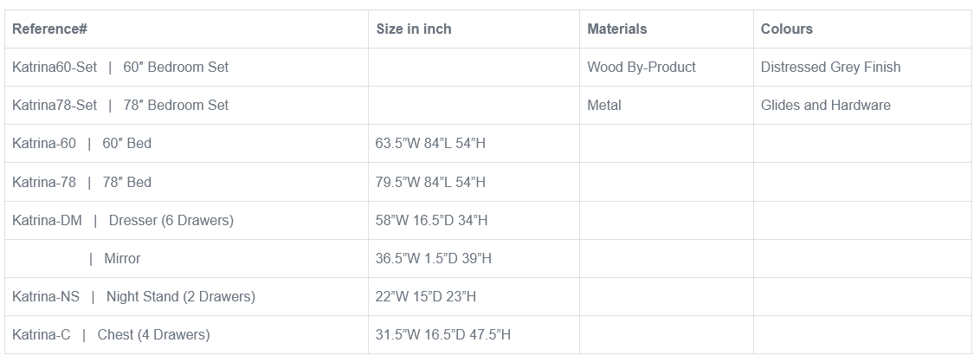980x362 pixels.
Task: Select the 36.5”W 1.5”D 39”H dimensions
Action: click(x=434, y=259)
